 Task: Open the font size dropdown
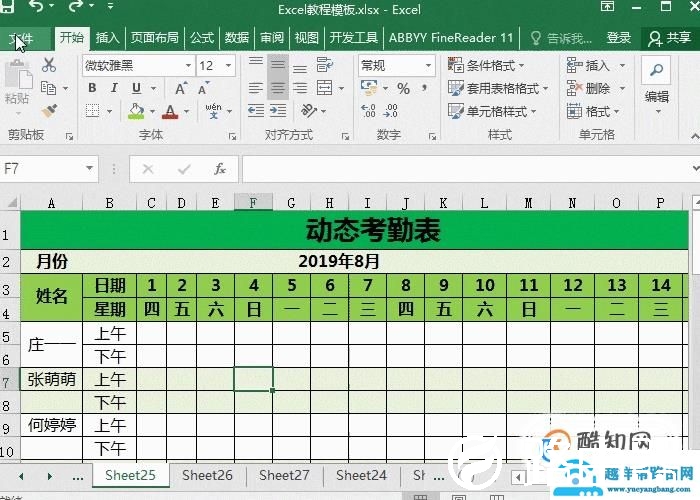coord(229,66)
